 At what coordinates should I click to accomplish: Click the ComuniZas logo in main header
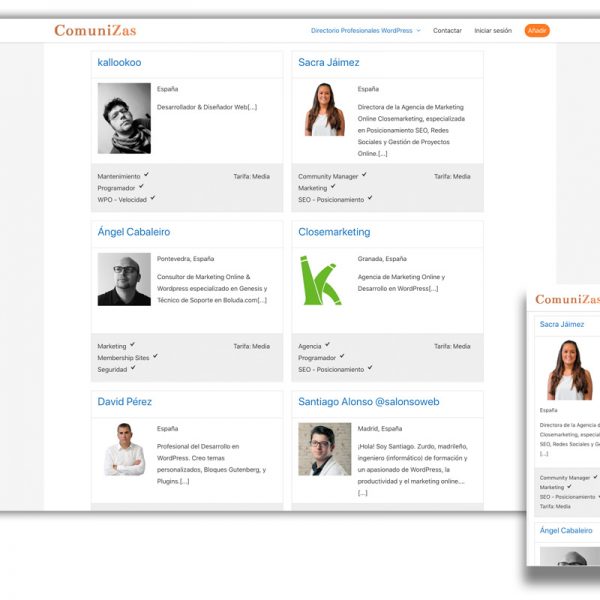click(x=95, y=30)
